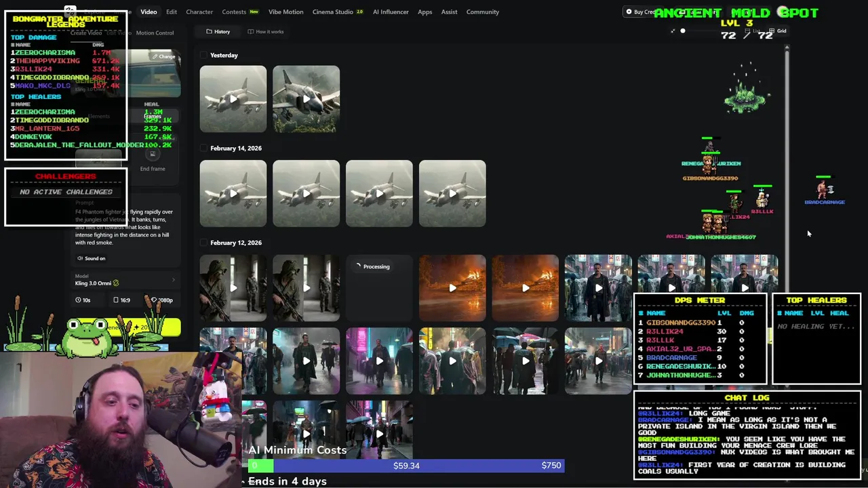Viewport: 868px width, 488px height.
Task: Play fourth jet video under February 14
Action: (x=452, y=193)
